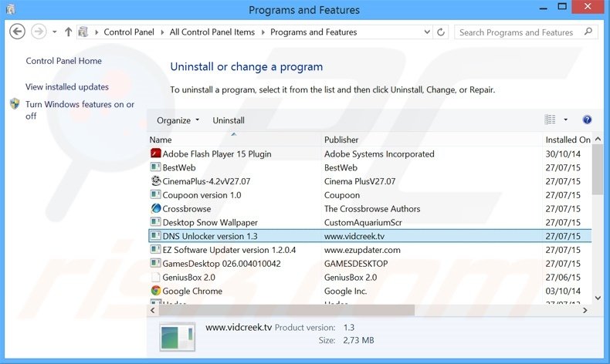610x364 pixels.
Task: Select EZ Software Updater version 1.2.0.4 name
Action: click(229, 250)
